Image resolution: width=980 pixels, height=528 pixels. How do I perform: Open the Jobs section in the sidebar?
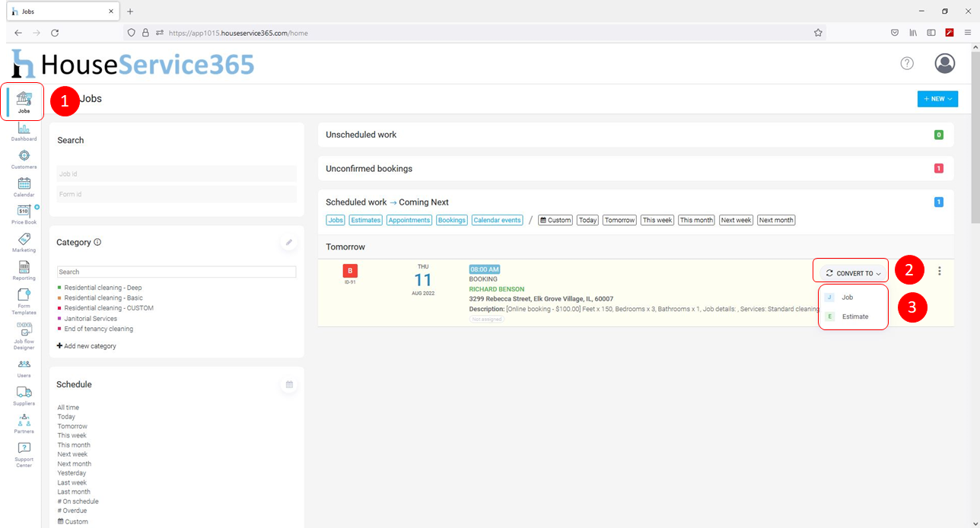coord(24,102)
